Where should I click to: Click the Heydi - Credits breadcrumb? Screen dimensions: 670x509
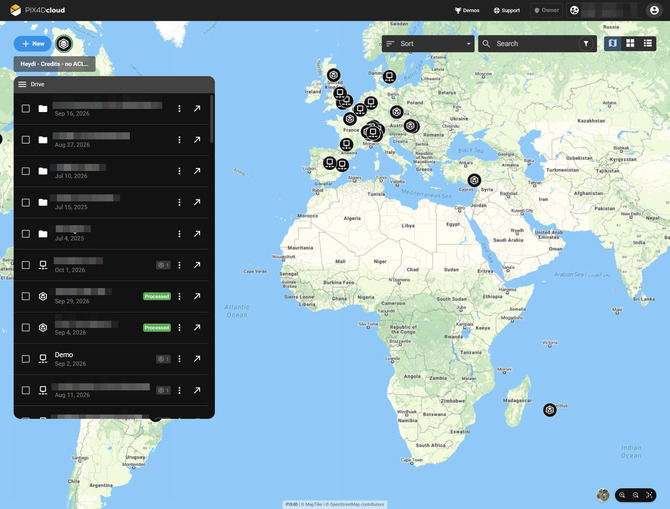(x=54, y=64)
